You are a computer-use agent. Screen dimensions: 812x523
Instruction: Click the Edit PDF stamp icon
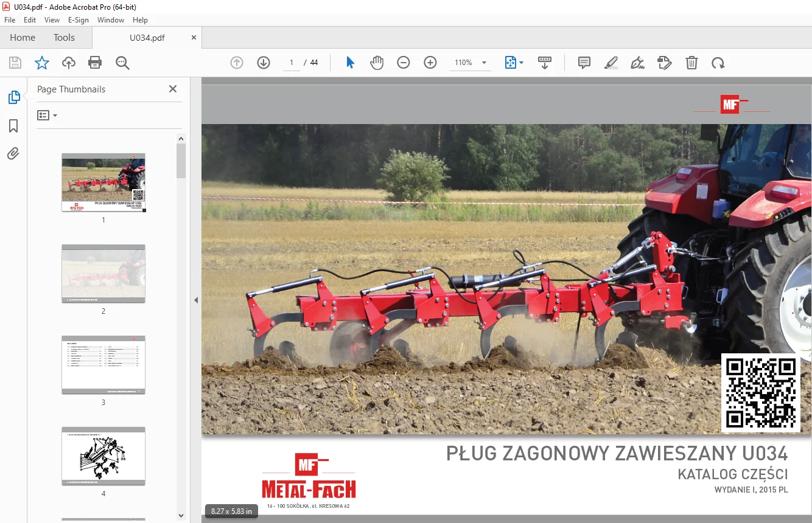pos(665,63)
